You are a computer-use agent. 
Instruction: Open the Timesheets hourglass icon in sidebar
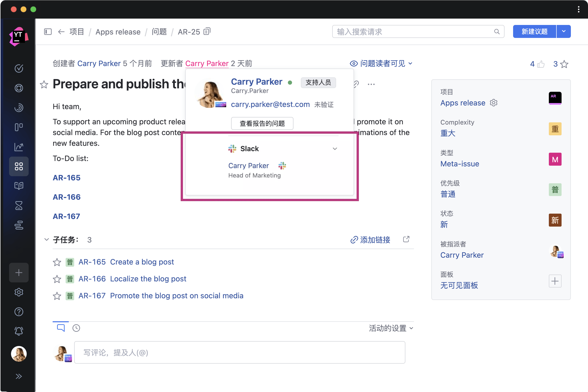tap(19, 206)
